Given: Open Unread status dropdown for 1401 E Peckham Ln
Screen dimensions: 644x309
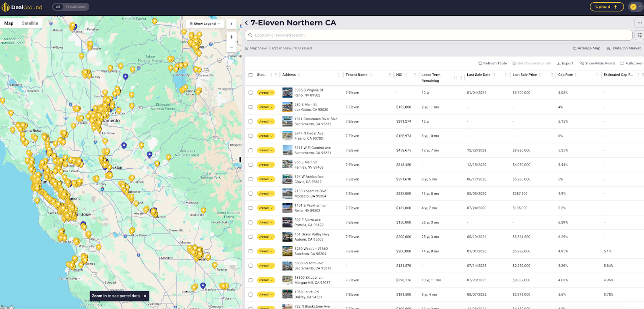Looking at the screenshot, I should tap(266, 208).
